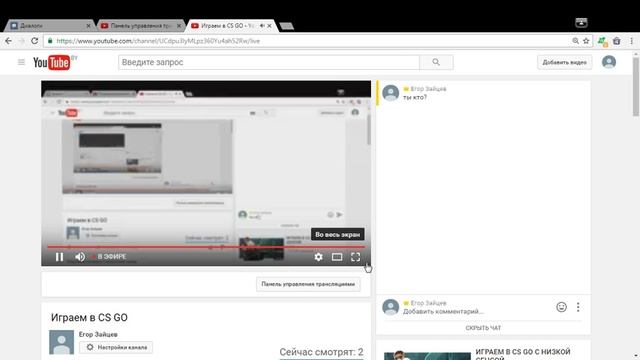Click the search magnifier button
This screenshot has width=640, height=360.
pos(436,62)
